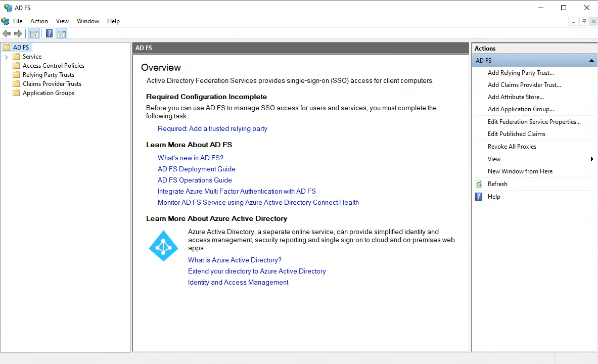Expand the Service tree node chevron
598x364 pixels.
point(6,57)
